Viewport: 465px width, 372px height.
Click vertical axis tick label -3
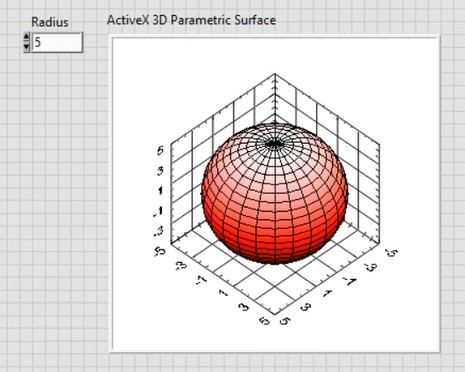point(159,231)
